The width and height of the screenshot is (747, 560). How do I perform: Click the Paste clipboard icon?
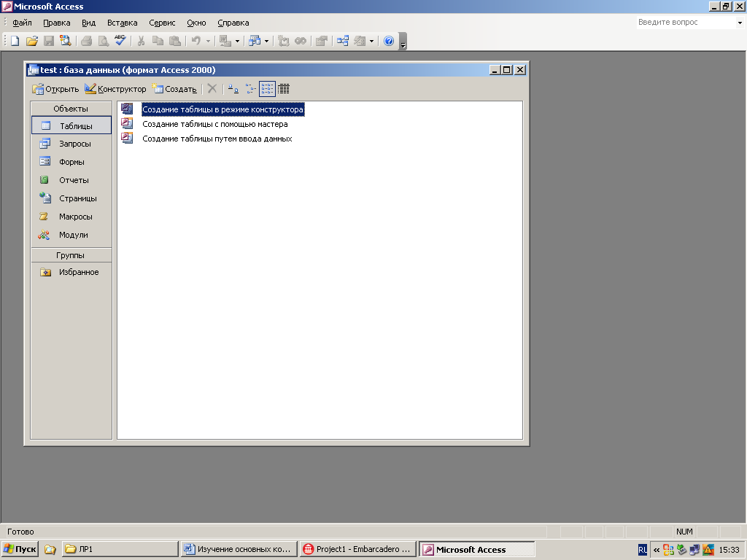click(175, 41)
